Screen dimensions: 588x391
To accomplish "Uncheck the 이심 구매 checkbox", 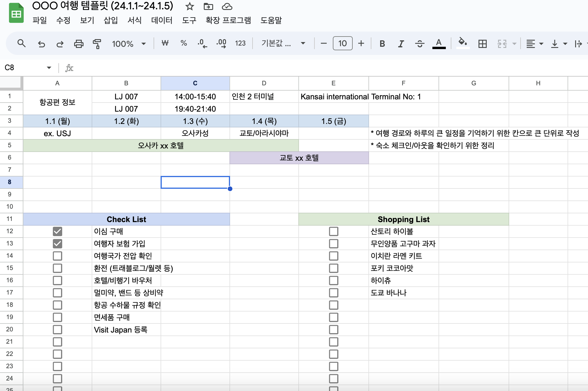I will [x=58, y=231].
